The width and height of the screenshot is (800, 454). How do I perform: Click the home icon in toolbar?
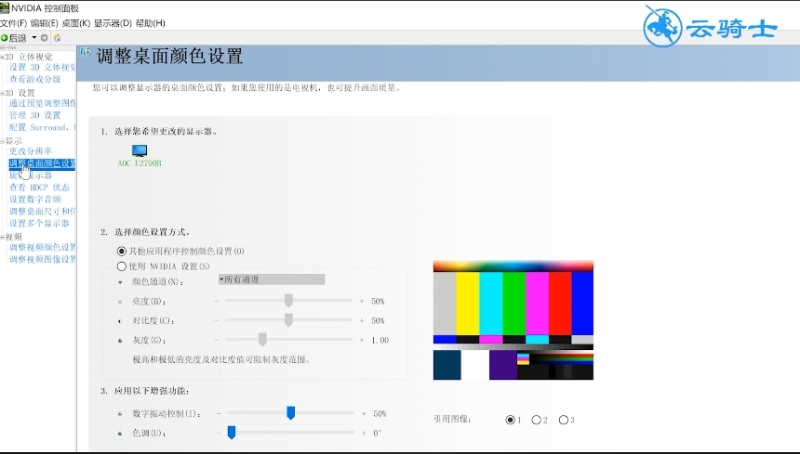pyautogui.click(x=57, y=38)
